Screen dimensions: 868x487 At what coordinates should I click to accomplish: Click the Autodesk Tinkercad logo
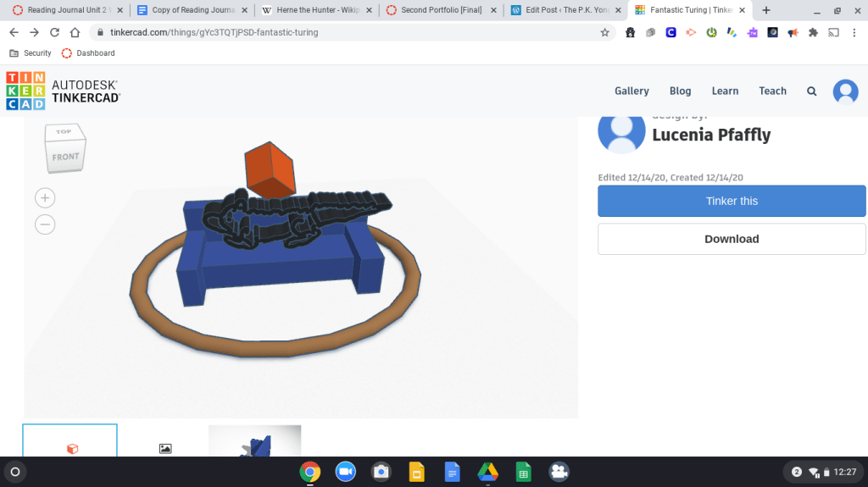click(x=64, y=91)
